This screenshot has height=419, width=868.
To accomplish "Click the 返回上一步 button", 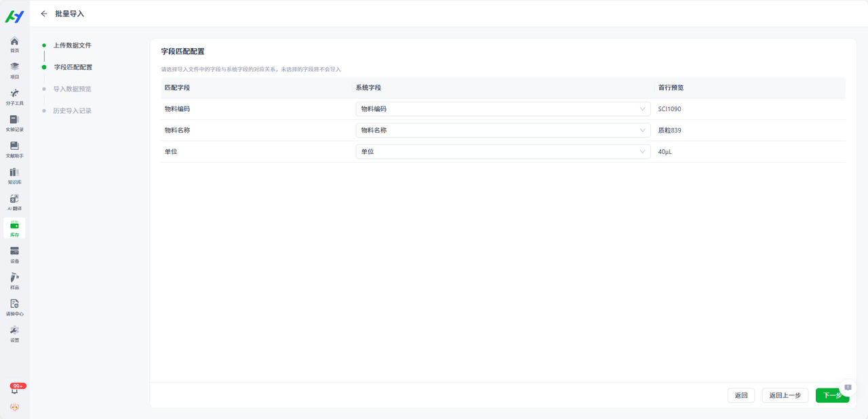I will tap(785, 395).
